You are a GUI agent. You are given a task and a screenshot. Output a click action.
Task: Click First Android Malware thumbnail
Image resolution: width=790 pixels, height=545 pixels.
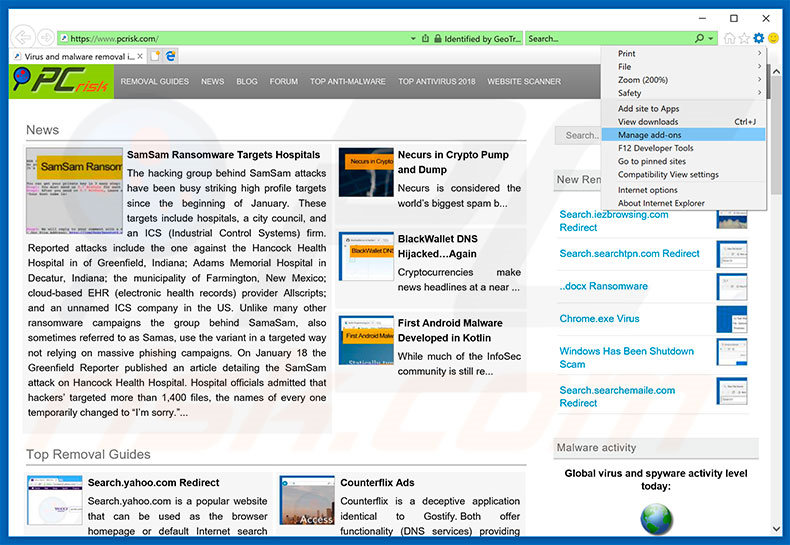366,340
